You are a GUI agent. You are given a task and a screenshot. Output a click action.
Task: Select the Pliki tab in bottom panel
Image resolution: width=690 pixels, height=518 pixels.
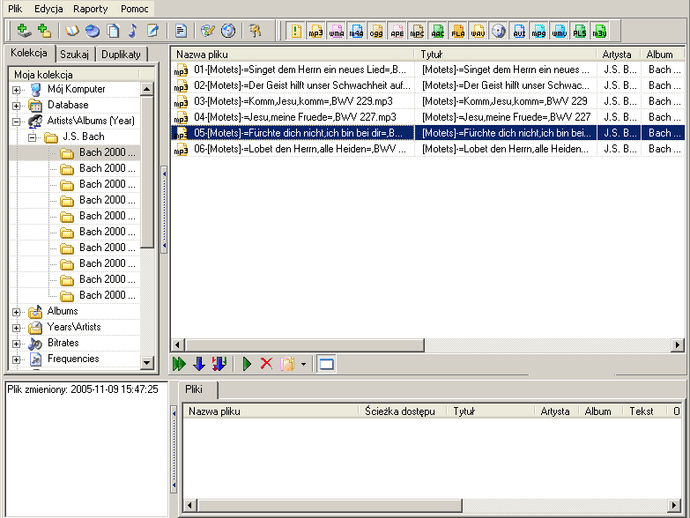click(194, 389)
